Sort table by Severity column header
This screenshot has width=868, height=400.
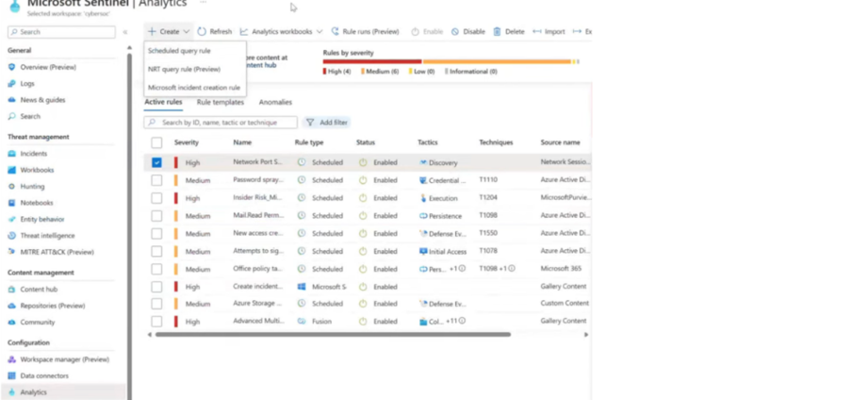(x=187, y=142)
